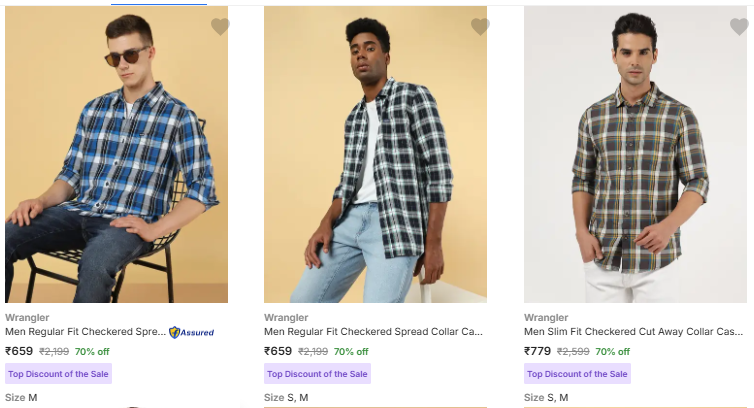The height and width of the screenshot is (408, 754).
Task: Wishlist the blue checkered shirt via heart icon
Action: (x=220, y=27)
